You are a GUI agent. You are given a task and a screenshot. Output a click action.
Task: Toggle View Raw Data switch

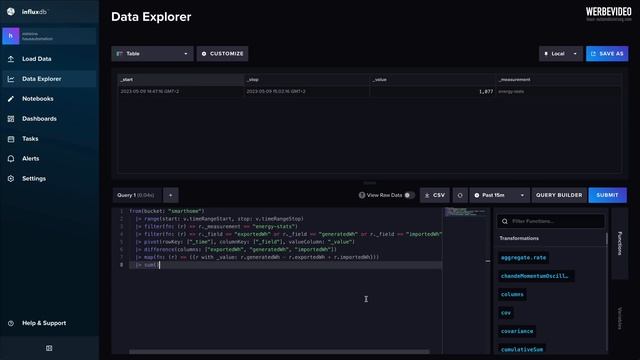pos(409,195)
